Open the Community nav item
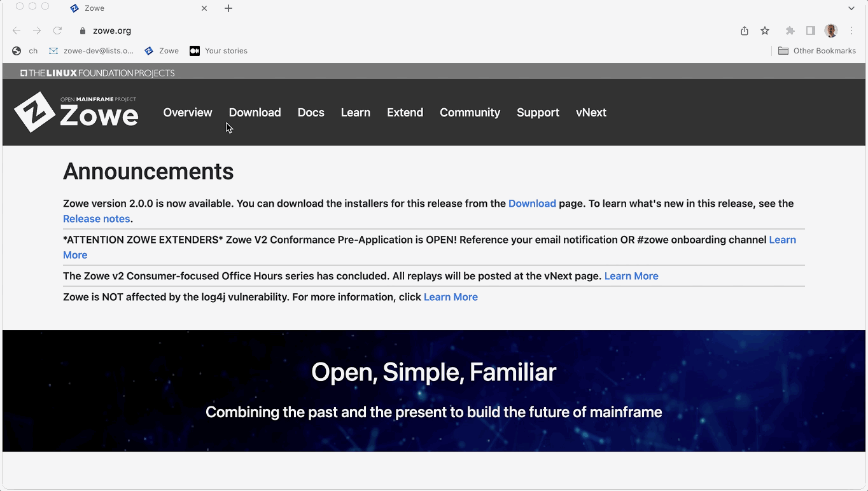The height and width of the screenshot is (491, 868). 470,113
